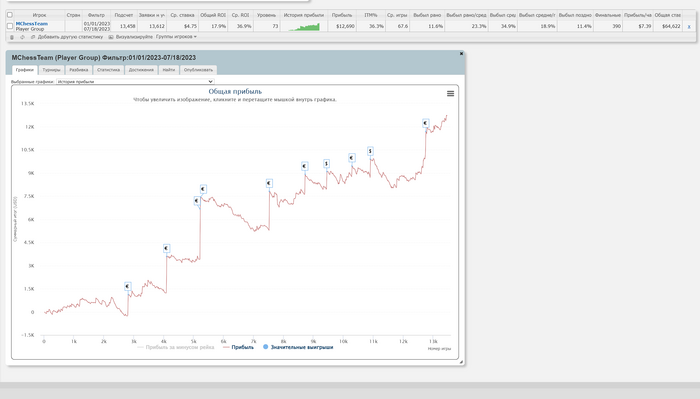The height and width of the screenshot is (399, 700).
Task: Click the win marker near game 10.3k
Action: point(352,158)
